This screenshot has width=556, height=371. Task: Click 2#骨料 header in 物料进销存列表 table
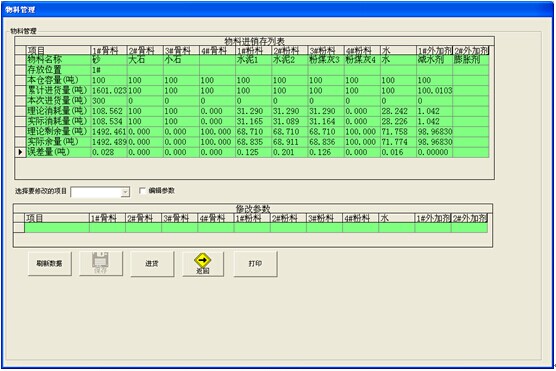point(145,50)
